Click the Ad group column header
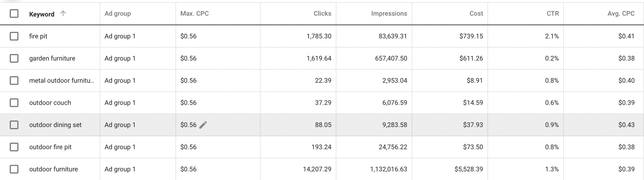This screenshot has width=644, height=180. [x=118, y=13]
